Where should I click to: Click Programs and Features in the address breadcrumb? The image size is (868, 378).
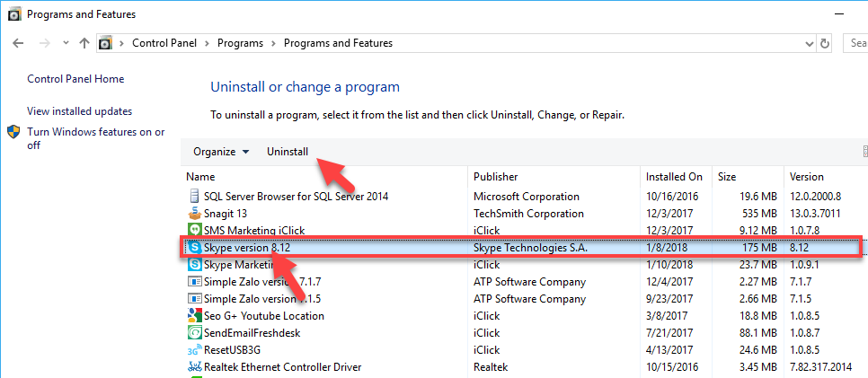point(338,43)
